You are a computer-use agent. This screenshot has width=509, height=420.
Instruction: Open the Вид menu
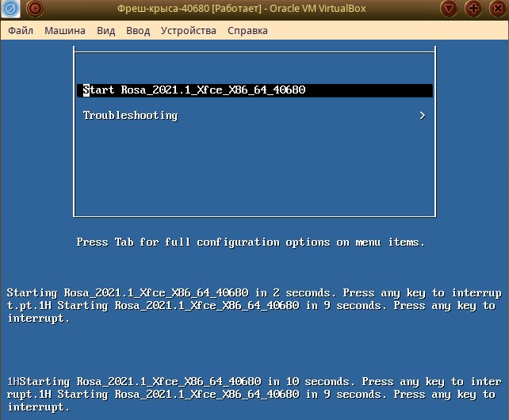105,31
